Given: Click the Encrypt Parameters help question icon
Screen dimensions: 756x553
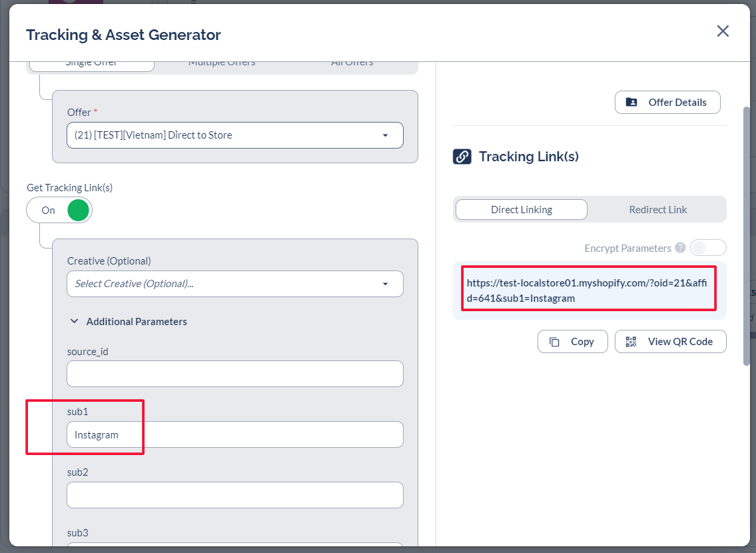Looking at the screenshot, I should click(x=680, y=248).
